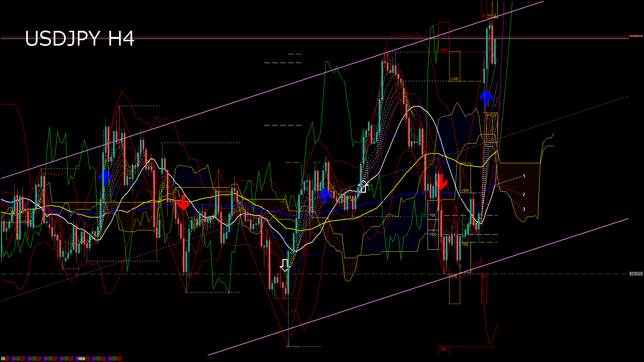Click the white hollow up arrow
This screenshot has height=362, width=644.
coord(363,186)
